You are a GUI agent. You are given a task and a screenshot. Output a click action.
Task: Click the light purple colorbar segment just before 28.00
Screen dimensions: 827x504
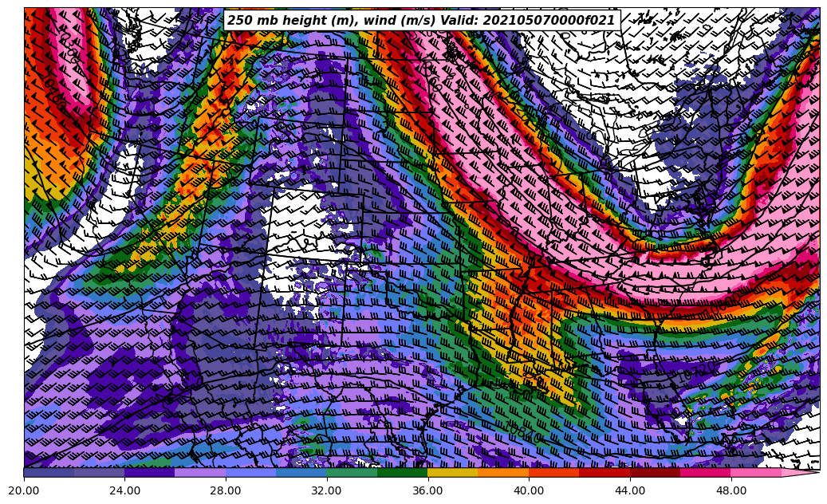(x=200, y=473)
